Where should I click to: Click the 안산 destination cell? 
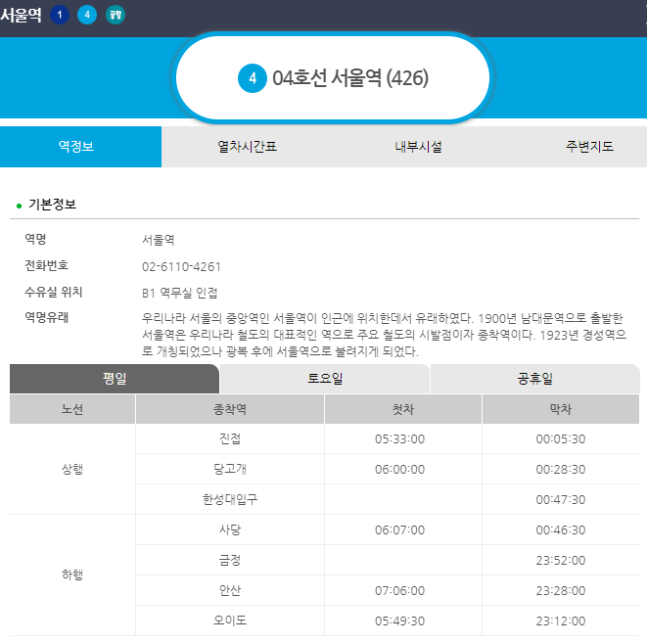[x=230, y=591]
